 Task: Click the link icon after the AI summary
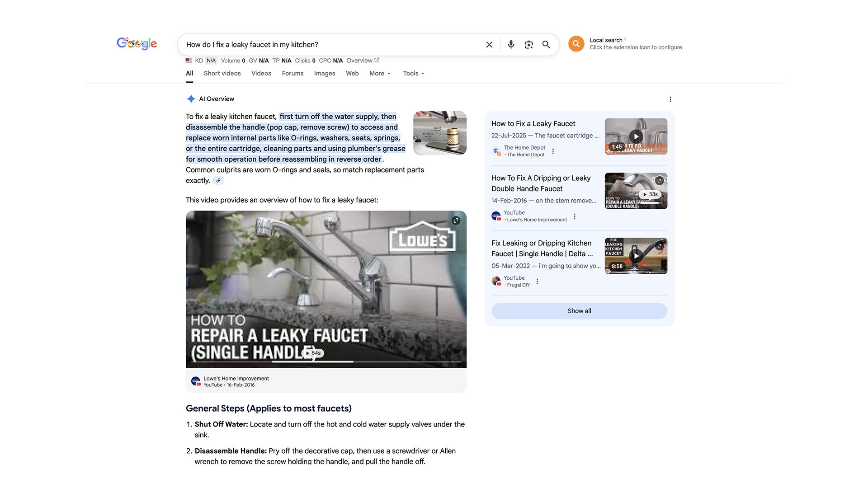tap(218, 180)
